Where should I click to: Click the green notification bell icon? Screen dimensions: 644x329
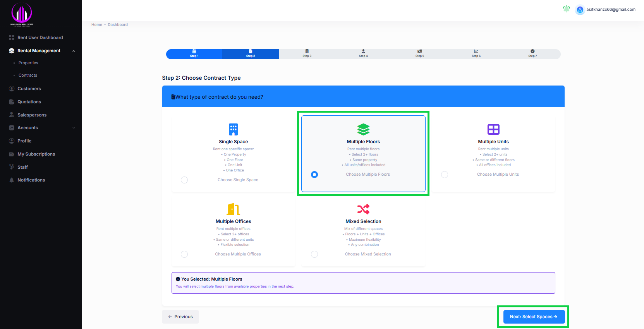[566, 9]
